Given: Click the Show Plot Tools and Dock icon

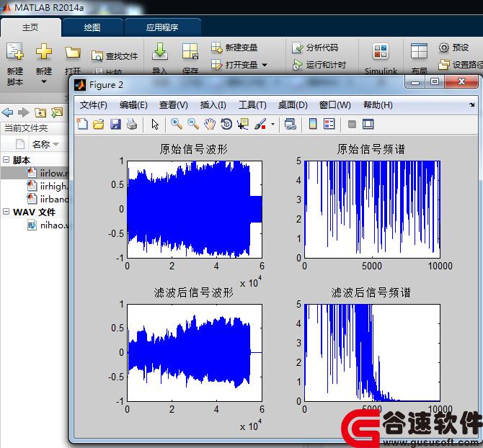Looking at the screenshot, I should point(368,125).
